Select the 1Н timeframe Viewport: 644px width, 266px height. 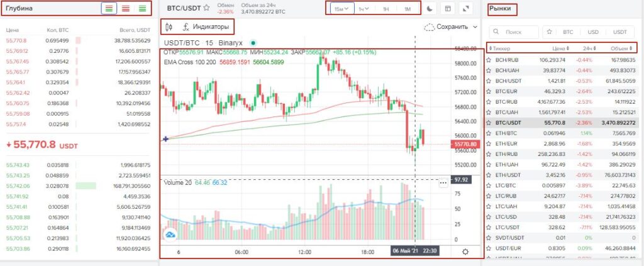[x=386, y=9]
